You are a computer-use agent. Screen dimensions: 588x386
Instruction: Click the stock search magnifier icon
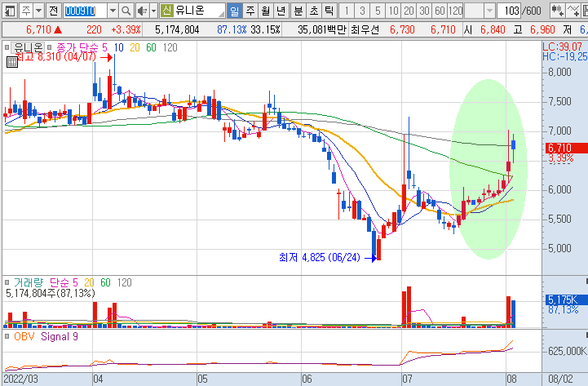pos(126,11)
